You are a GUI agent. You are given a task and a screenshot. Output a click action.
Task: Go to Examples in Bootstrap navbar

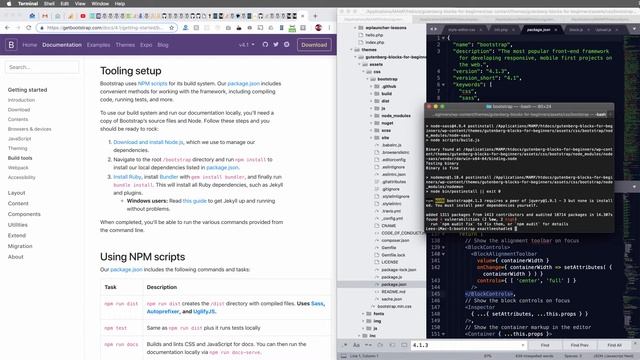[98, 45]
